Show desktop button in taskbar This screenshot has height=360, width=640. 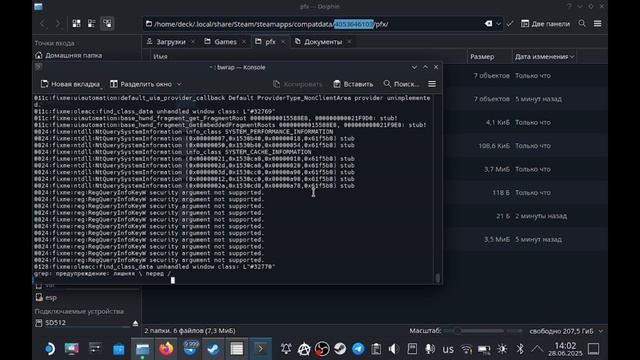click(593, 349)
